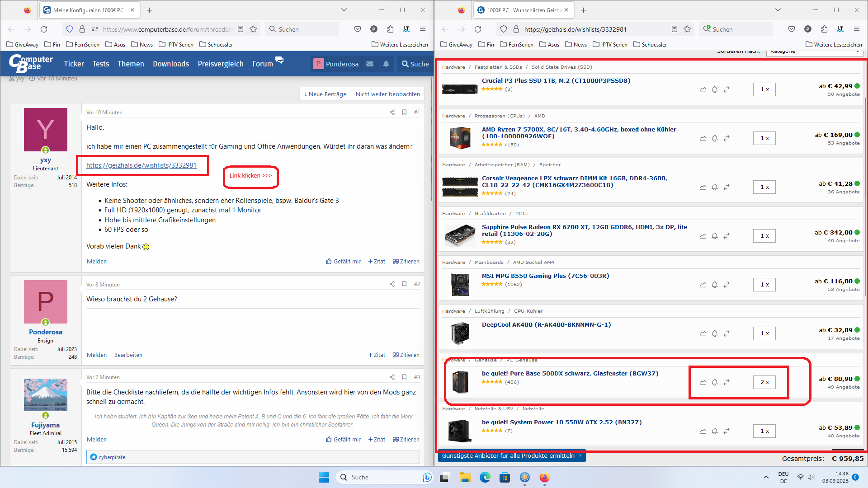Reload the geizhals wishlist page
Viewport: 868px width, 488px height.
click(478, 29)
